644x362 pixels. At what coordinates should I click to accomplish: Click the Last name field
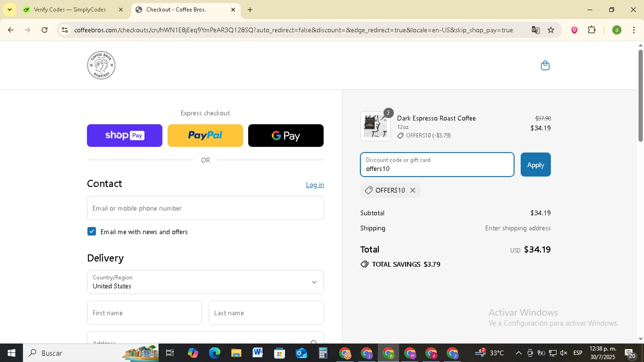point(266,313)
